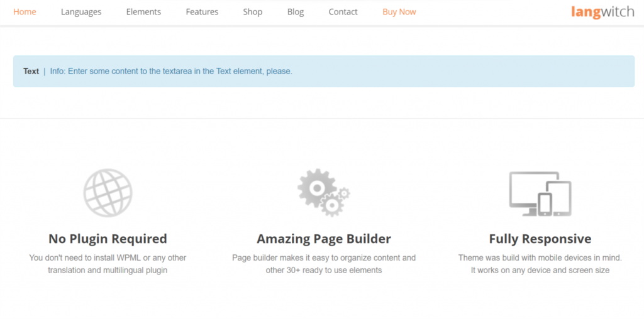644x319 pixels.
Task: Click the langwitch logo
Action: (x=602, y=11)
